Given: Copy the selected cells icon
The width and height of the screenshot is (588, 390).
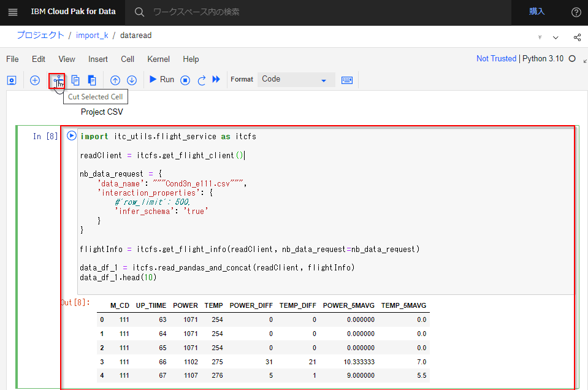Looking at the screenshot, I should tap(75, 80).
